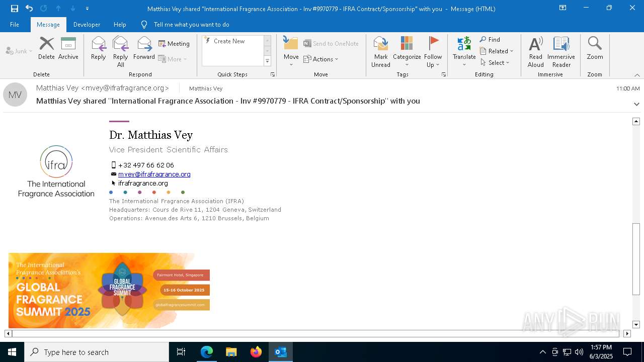Go to previous item with up arrow

pos(58,9)
